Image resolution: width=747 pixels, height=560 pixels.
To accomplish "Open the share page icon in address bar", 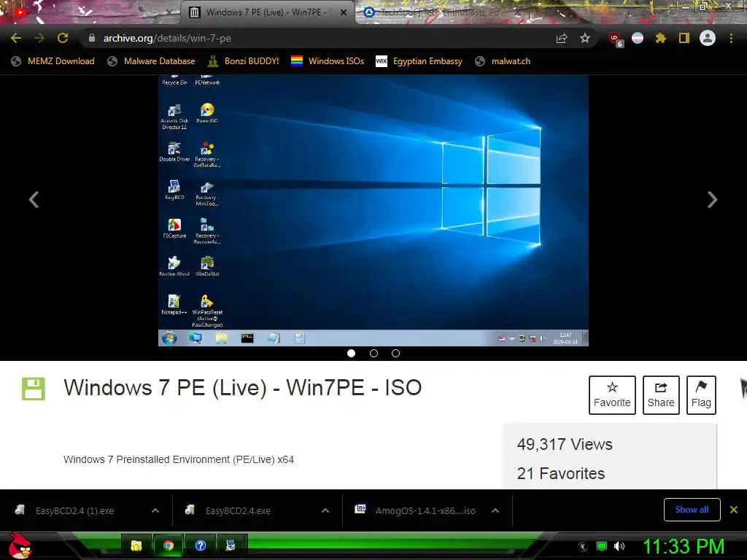I will (562, 38).
